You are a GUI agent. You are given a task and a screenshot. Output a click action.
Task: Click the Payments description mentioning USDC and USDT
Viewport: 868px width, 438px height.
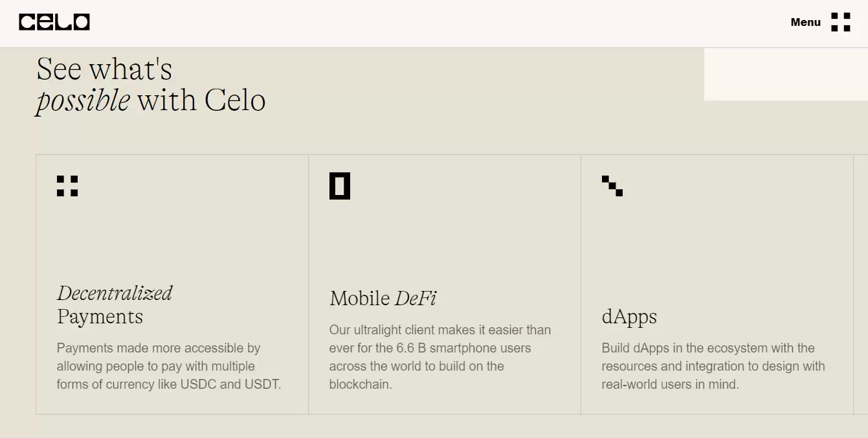169,366
